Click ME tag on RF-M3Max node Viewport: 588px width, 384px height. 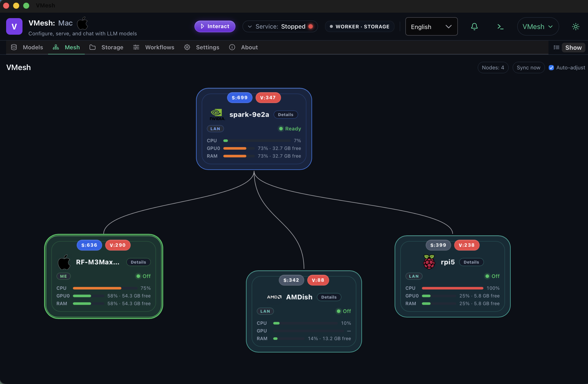pyautogui.click(x=64, y=276)
